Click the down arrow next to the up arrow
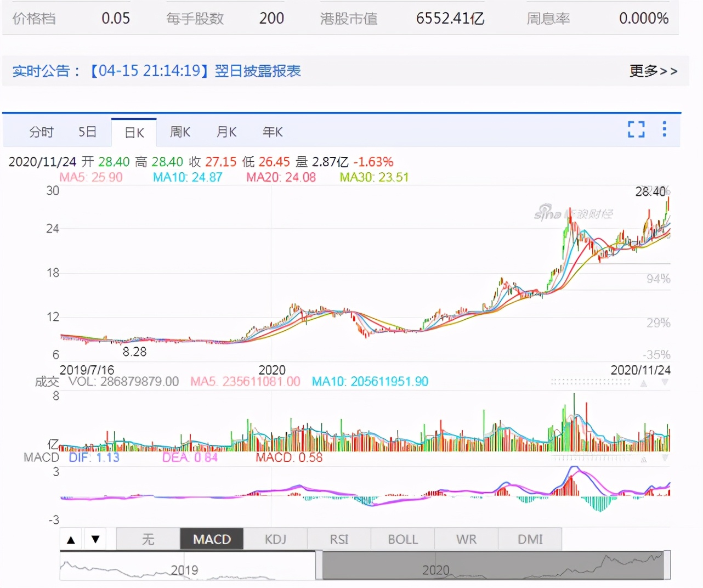Image resolution: width=703 pixels, height=588 pixels. tap(95, 539)
